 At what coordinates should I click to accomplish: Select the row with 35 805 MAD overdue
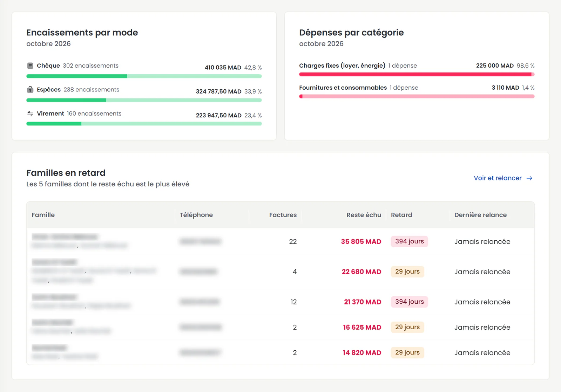click(x=280, y=241)
